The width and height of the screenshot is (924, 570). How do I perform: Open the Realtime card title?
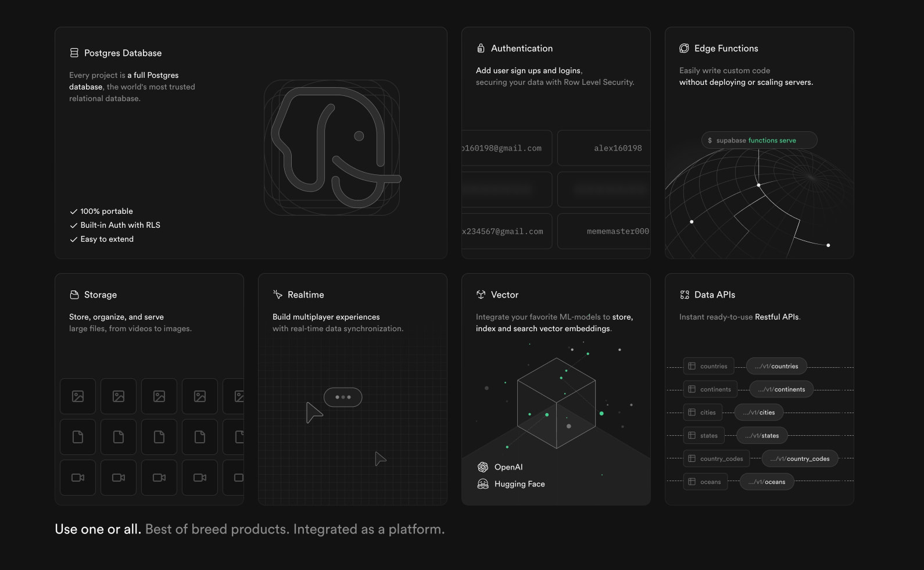306,295
